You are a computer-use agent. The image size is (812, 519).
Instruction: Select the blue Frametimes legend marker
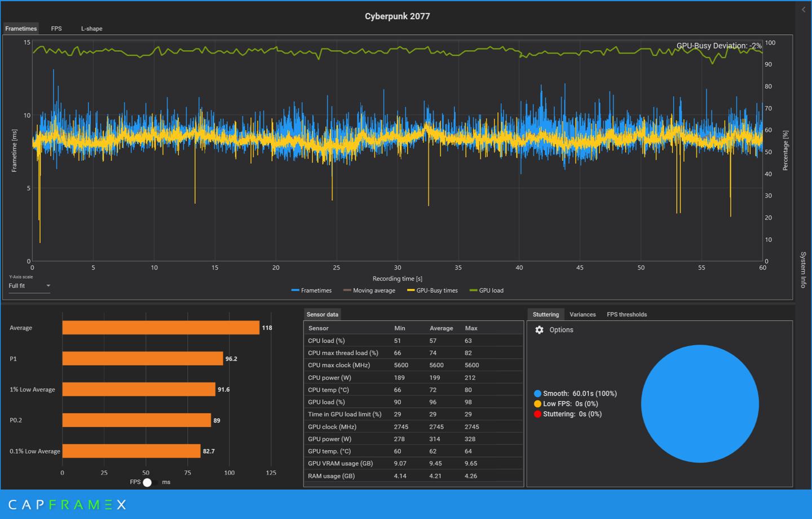coord(295,290)
